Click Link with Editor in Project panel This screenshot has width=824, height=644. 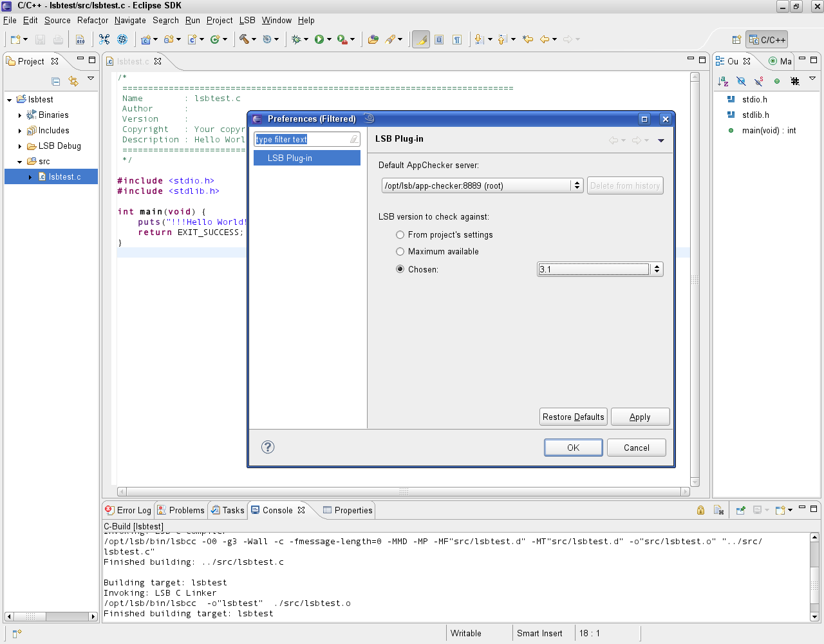click(x=73, y=81)
